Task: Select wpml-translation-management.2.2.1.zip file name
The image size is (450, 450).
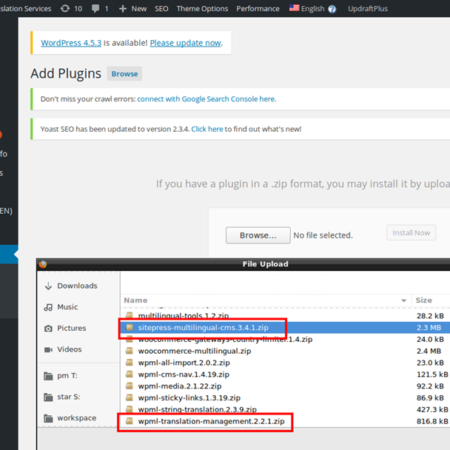Action: click(x=211, y=421)
